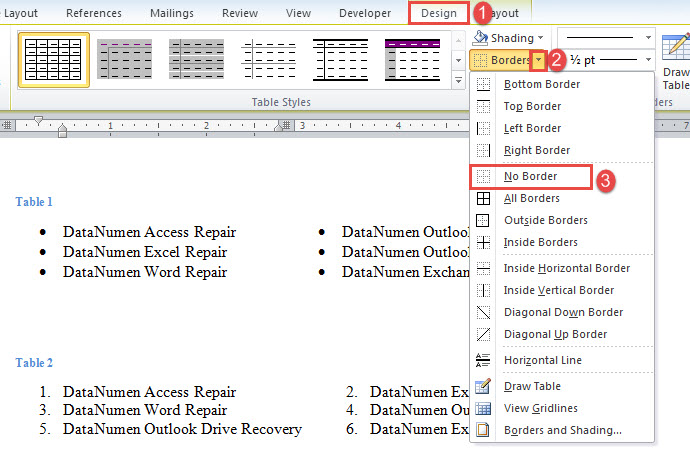690x464 pixels.
Task: Click 'DataNumen Excel Repair' bullet text
Action: 145,252
